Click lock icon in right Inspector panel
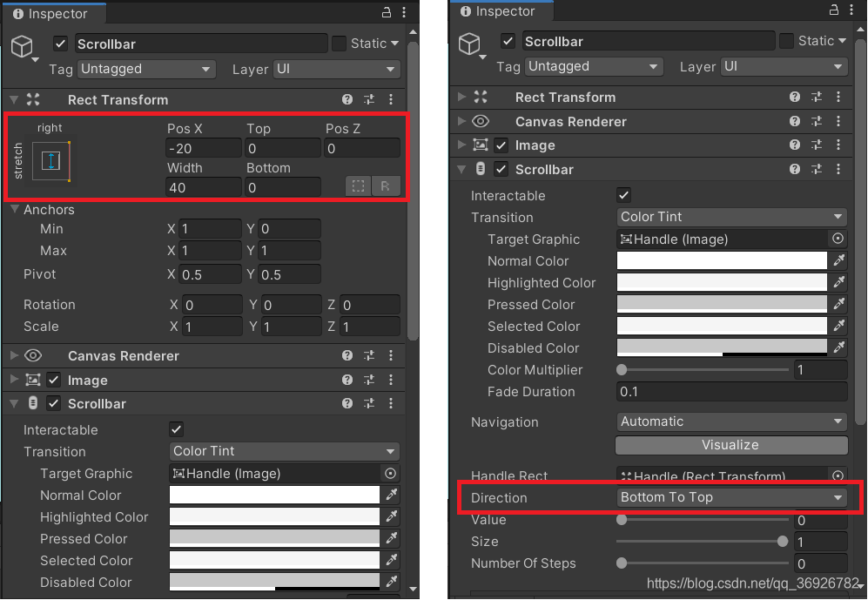 click(x=834, y=10)
